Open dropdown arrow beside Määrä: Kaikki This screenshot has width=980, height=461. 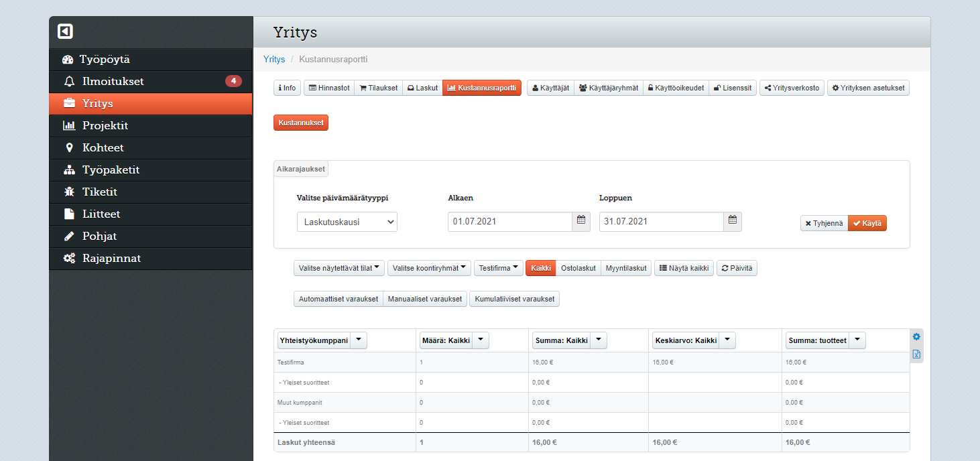[481, 340]
